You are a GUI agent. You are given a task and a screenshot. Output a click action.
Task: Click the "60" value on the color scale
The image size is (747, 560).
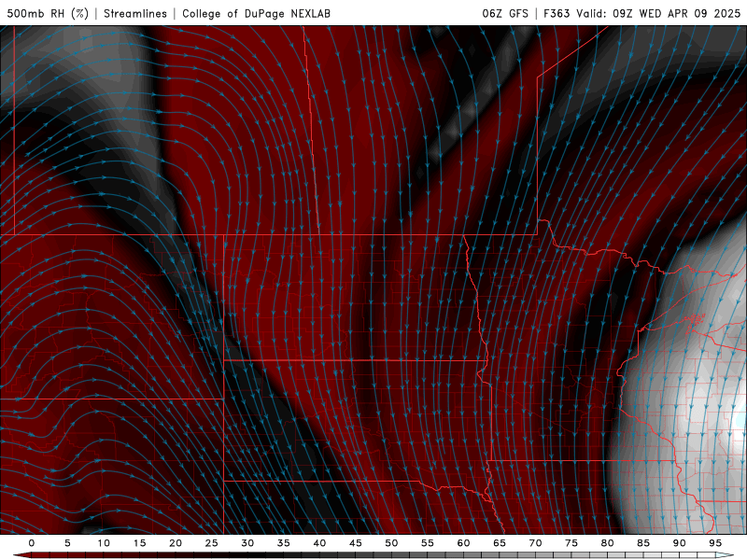(463, 543)
